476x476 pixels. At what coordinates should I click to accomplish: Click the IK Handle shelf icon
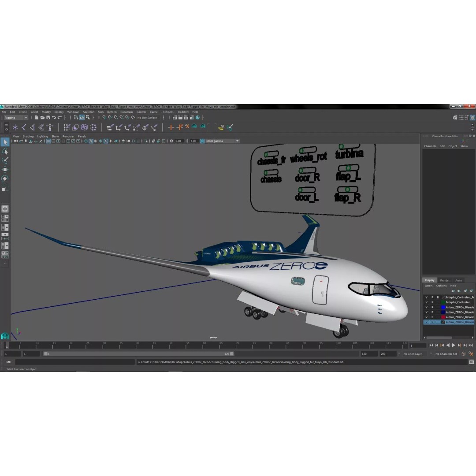tap(32, 127)
